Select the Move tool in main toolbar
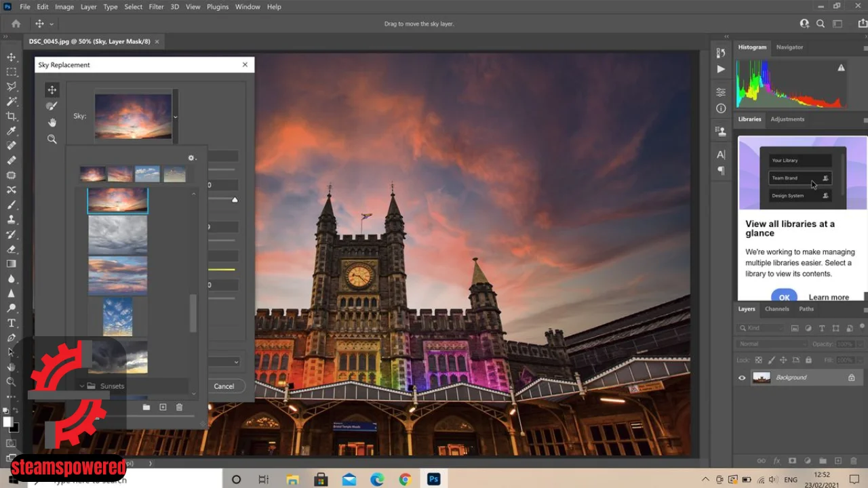The width and height of the screenshot is (868, 488). 12,57
